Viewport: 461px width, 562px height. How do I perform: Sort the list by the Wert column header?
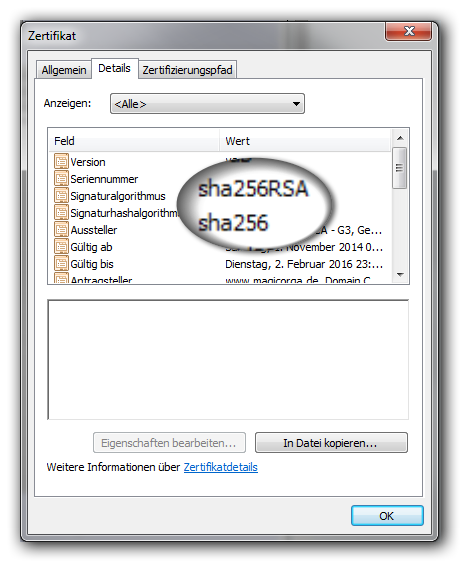305,141
